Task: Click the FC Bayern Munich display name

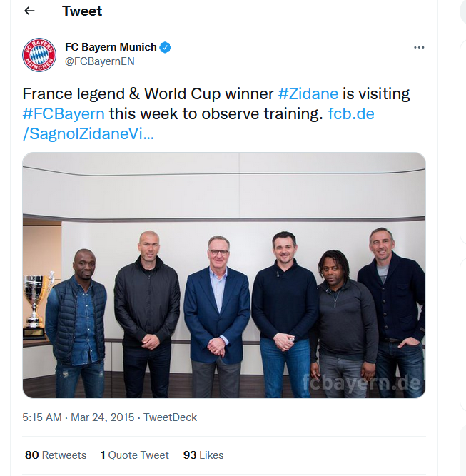Action: (x=111, y=47)
